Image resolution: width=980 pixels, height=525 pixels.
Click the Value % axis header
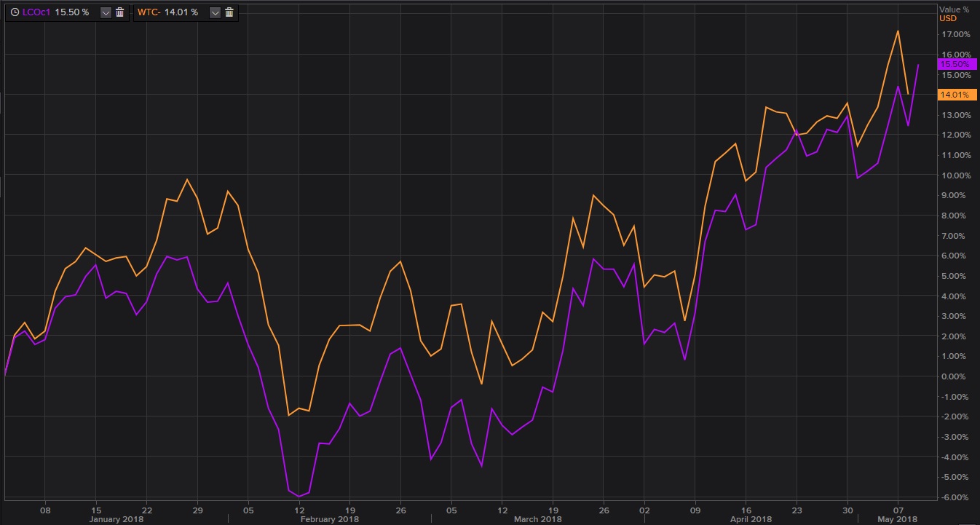click(x=954, y=9)
